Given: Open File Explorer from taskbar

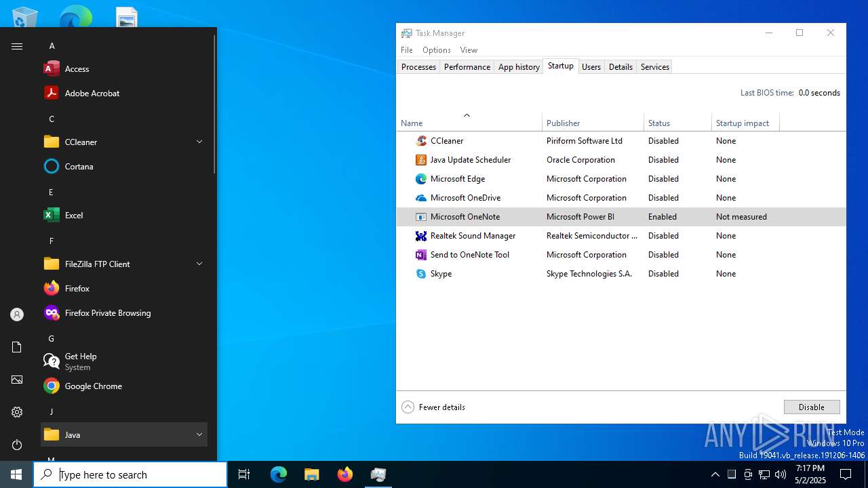Looking at the screenshot, I should pyautogui.click(x=312, y=474).
